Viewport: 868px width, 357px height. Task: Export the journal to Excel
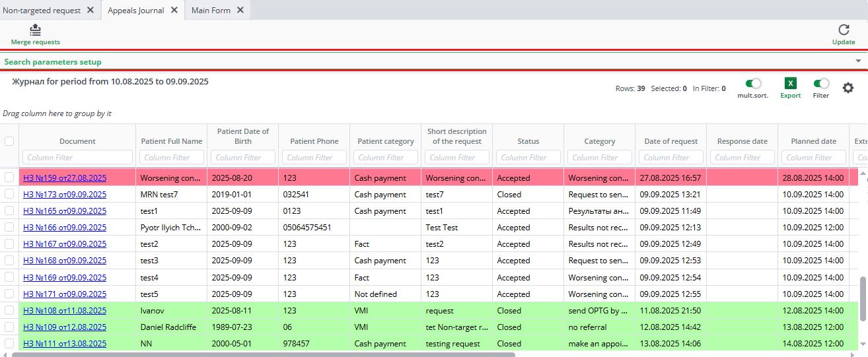[790, 84]
